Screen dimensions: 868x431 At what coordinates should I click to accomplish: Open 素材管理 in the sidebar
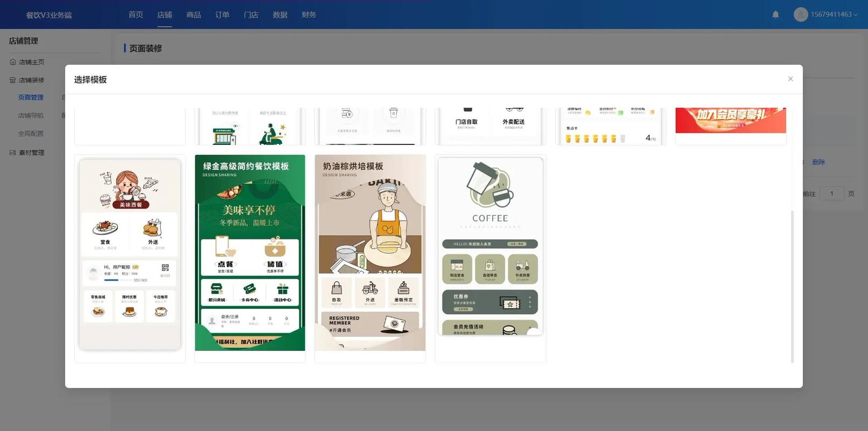pos(31,152)
